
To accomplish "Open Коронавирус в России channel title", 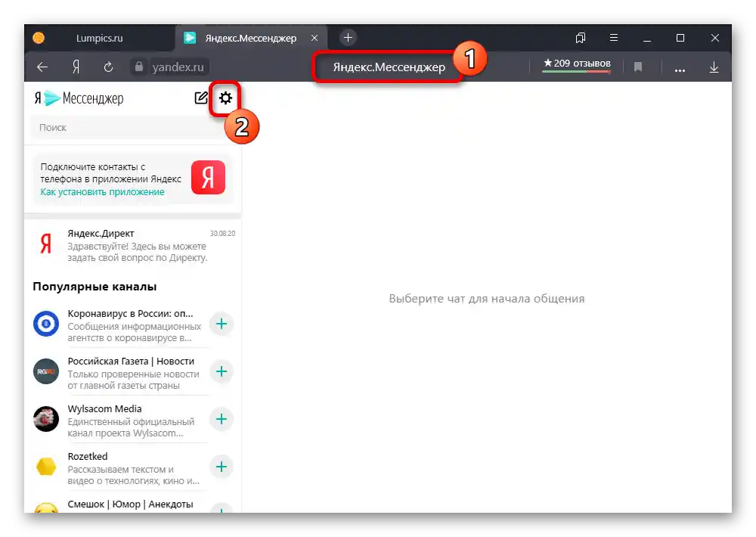I will coord(130,314).
